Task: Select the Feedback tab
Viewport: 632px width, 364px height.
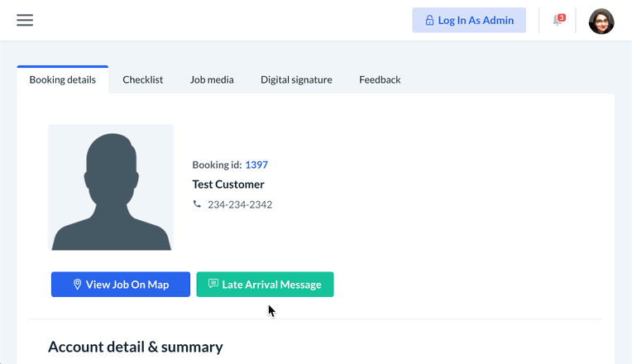Action: coord(380,80)
